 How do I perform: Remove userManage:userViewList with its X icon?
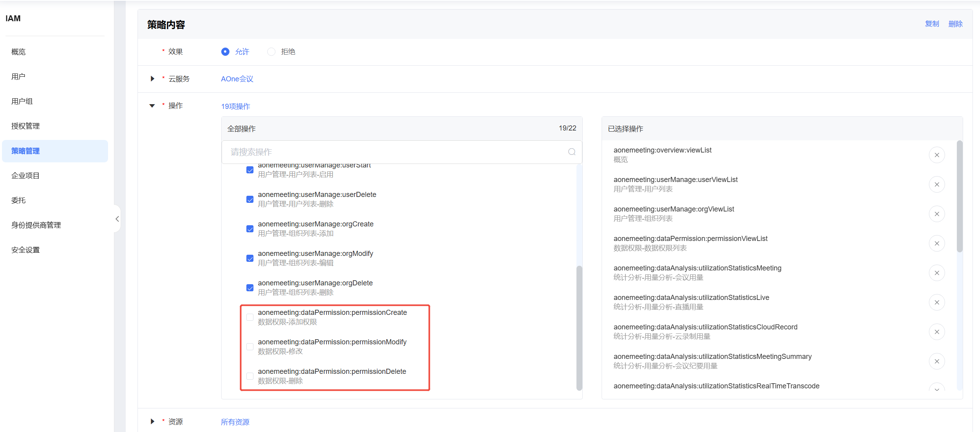937,184
